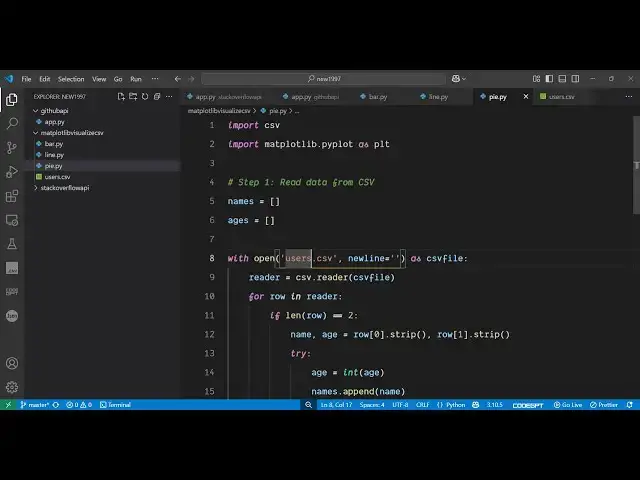Show more menus via ellipsis in the menu bar
This screenshot has height=480, width=640.
[x=155, y=79]
